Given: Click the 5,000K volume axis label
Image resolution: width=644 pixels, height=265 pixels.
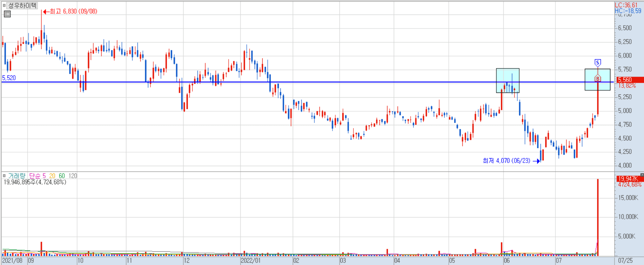Looking at the screenshot, I should (626, 236).
